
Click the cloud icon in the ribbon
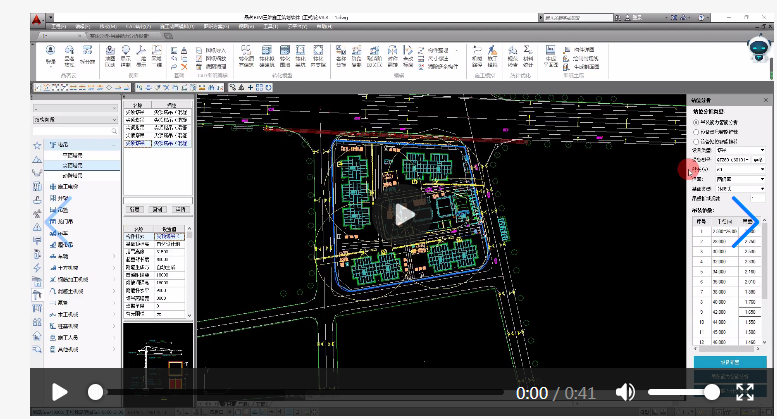[69, 50]
